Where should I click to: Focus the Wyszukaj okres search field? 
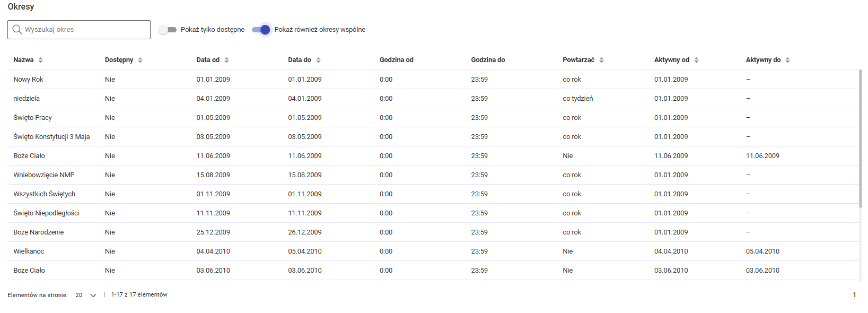(85, 30)
